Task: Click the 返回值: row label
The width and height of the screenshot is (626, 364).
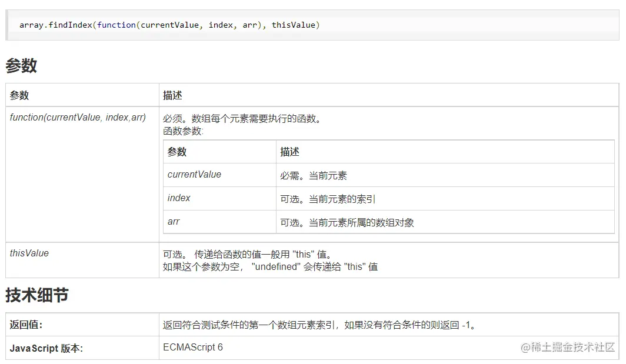Action: pos(26,325)
